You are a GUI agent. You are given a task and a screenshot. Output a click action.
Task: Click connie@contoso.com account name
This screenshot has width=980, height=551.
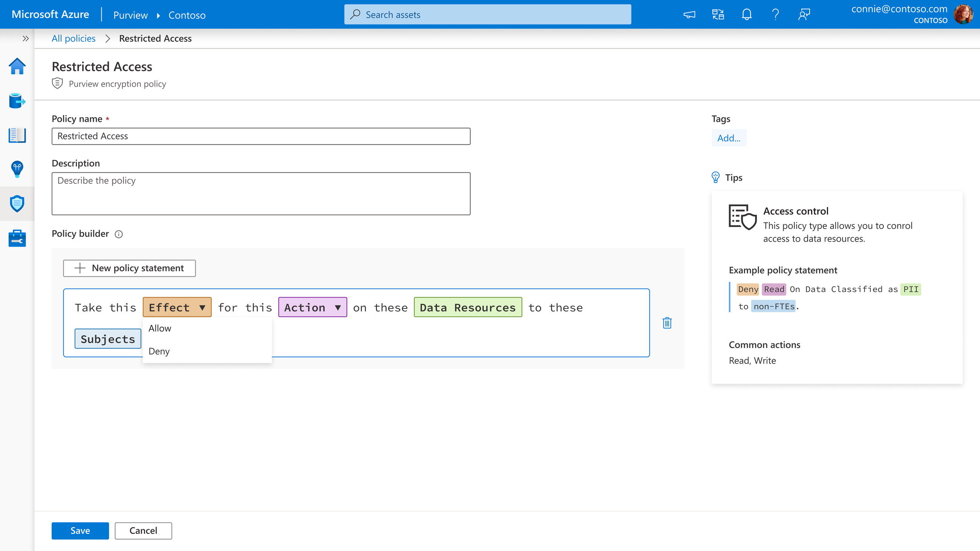point(899,9)
